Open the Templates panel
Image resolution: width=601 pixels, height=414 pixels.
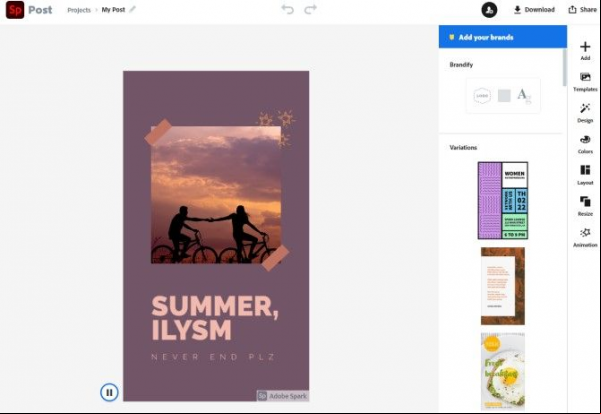coord(585,82)
